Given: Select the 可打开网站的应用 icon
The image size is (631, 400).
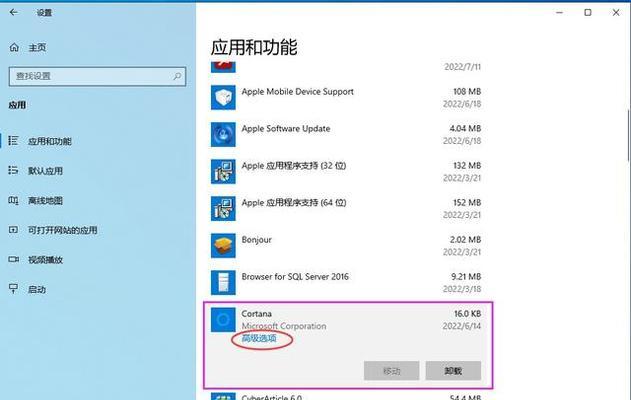Looking at the screenshot, I should point(13,230).
